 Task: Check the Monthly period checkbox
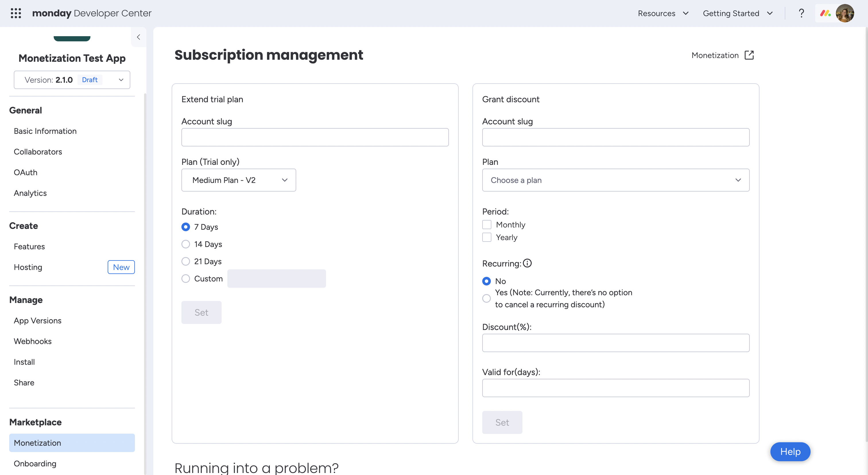tap(487, 225)
